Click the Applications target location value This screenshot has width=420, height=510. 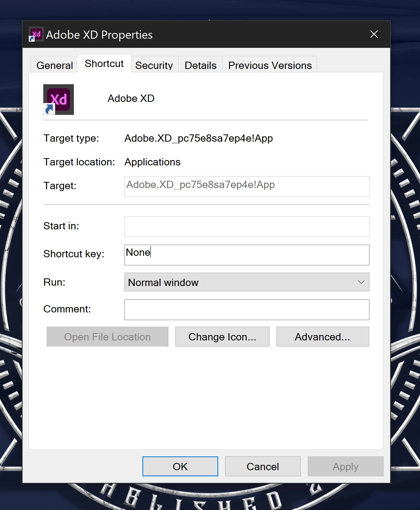tap(152, 162)
